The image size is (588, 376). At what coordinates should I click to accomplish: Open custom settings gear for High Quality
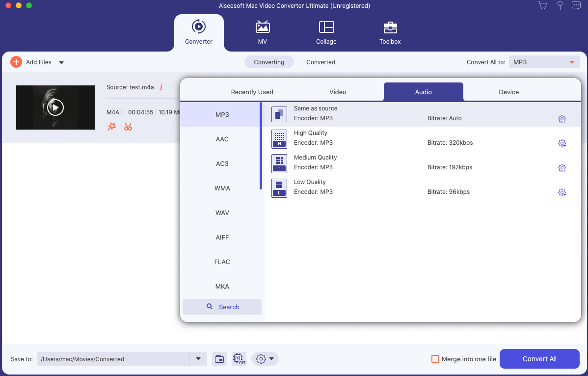[562, 143]
